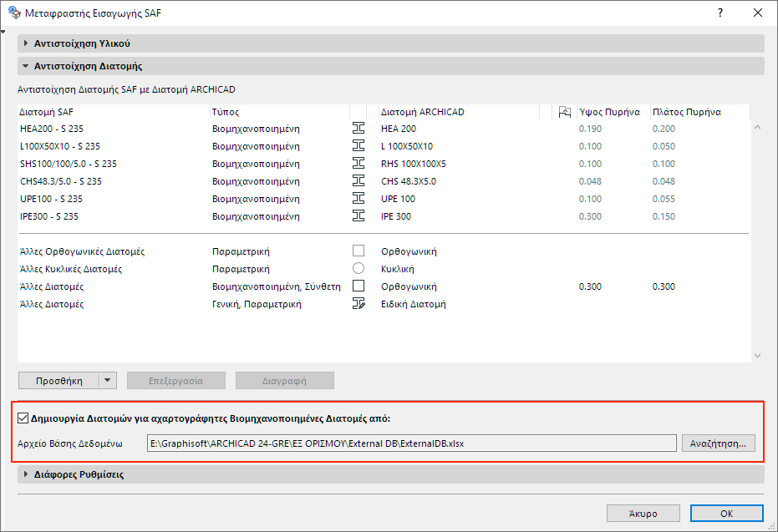Select the SHS100/100/5.0 - S 235 row
The width and height of the screenshot is (778, 532).
[384, 163]
